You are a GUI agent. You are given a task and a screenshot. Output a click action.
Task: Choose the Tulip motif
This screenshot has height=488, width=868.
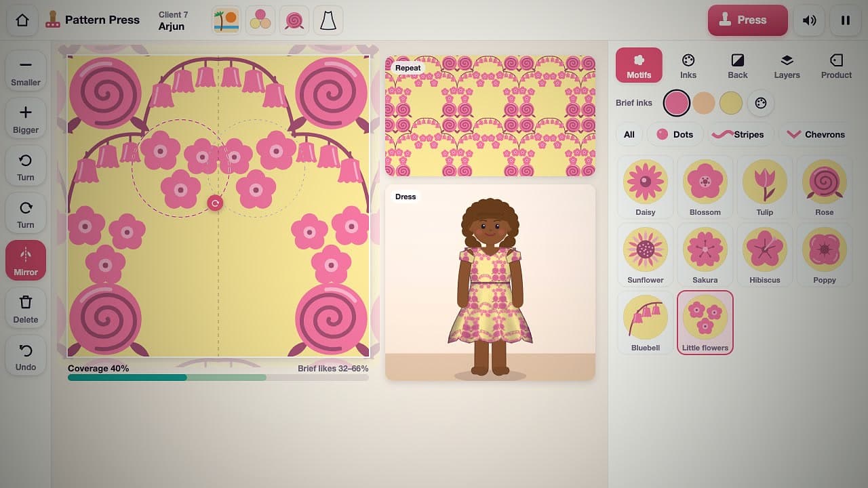click(765, 187)
